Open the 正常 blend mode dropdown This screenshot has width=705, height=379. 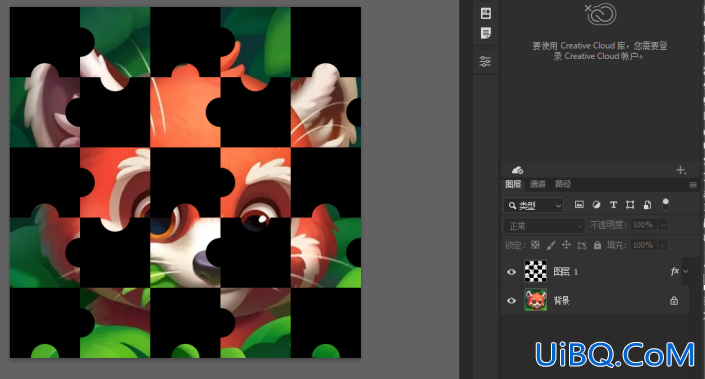point(544,226)
